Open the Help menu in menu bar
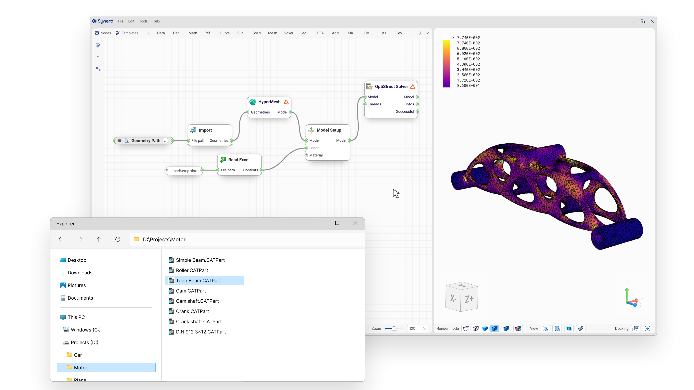 click(157, 21)
